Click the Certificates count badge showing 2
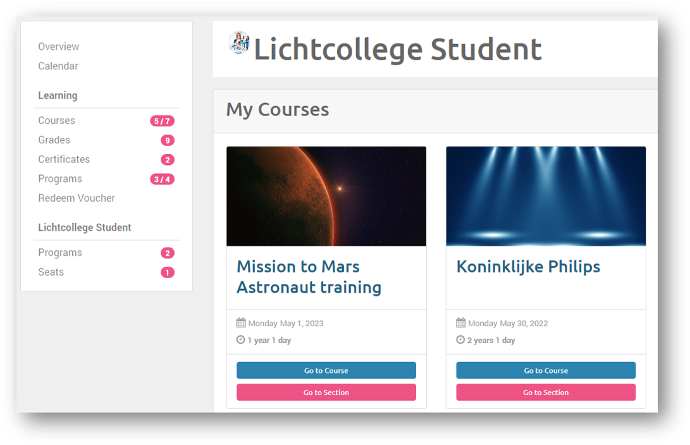This screenshot has height=445, width=690. coord(167,160)
